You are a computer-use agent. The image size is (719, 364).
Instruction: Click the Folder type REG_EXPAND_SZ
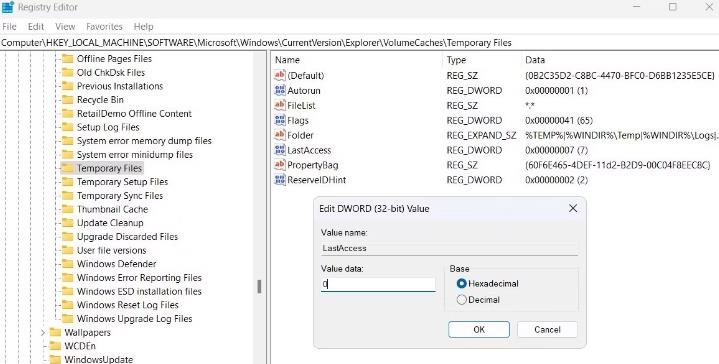pyautogui.click(x=481, y=135)
